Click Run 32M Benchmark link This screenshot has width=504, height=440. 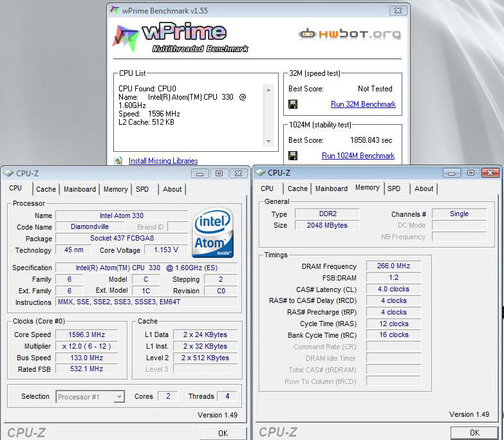(x=363, y=104)
